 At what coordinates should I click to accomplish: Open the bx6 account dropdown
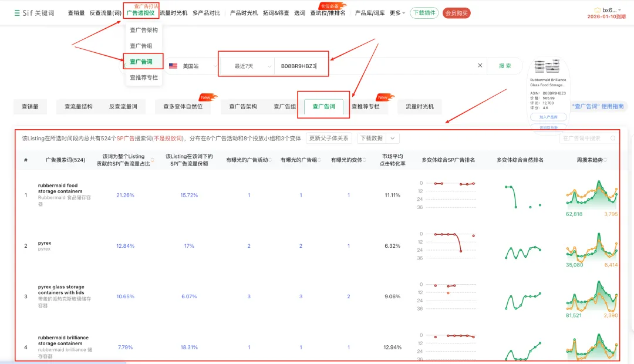coord(619,10)
